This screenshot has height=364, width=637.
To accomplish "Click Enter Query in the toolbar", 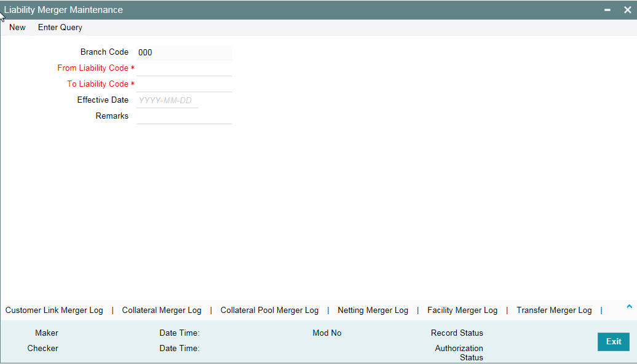I will point(60,27).
